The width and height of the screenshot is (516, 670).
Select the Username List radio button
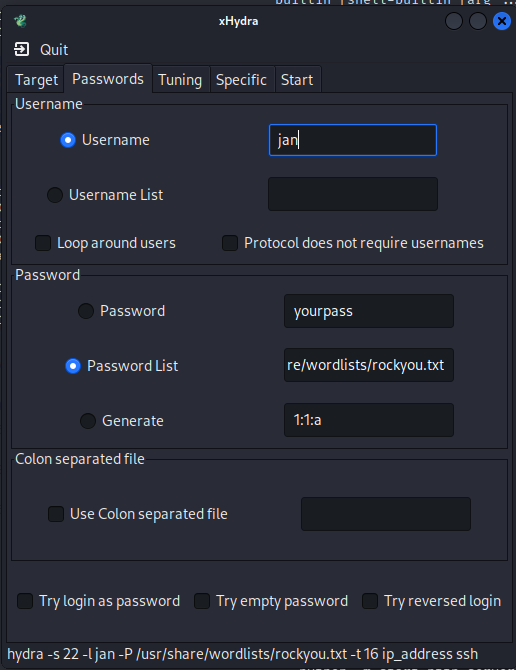tap(55, 195)
